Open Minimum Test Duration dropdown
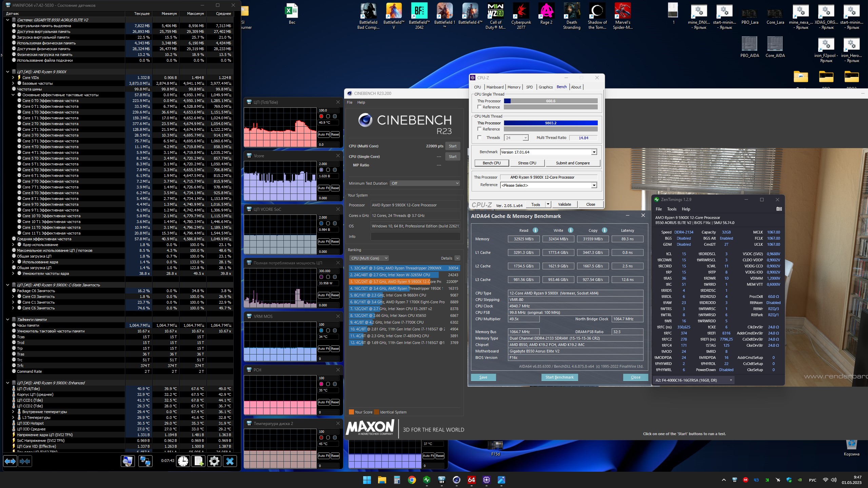868x488 pixels. click(x=425, y=183)
